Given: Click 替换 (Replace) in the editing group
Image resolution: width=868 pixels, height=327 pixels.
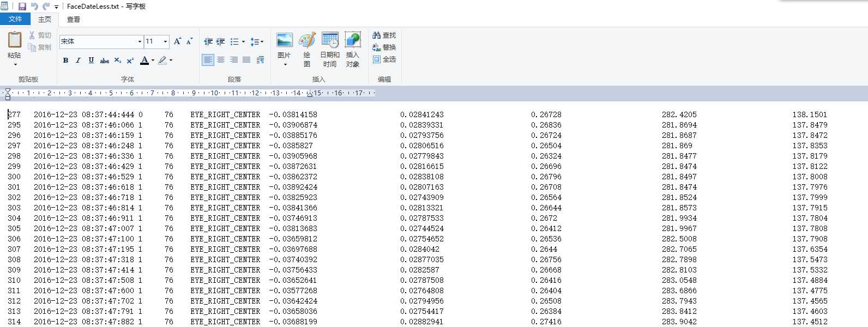Looking at the screenshot, I should point(384,47).
